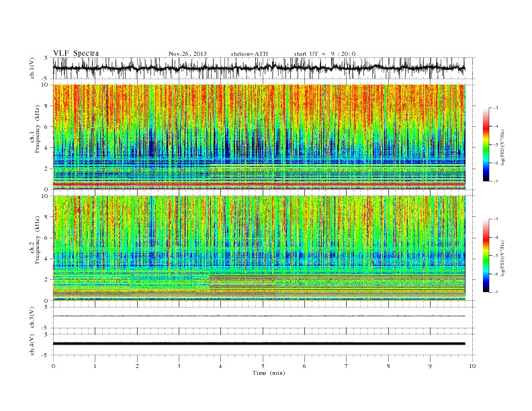Select the date text "Nov.26, 2013"
The image size is (532, 411).
tap(187, 54)
